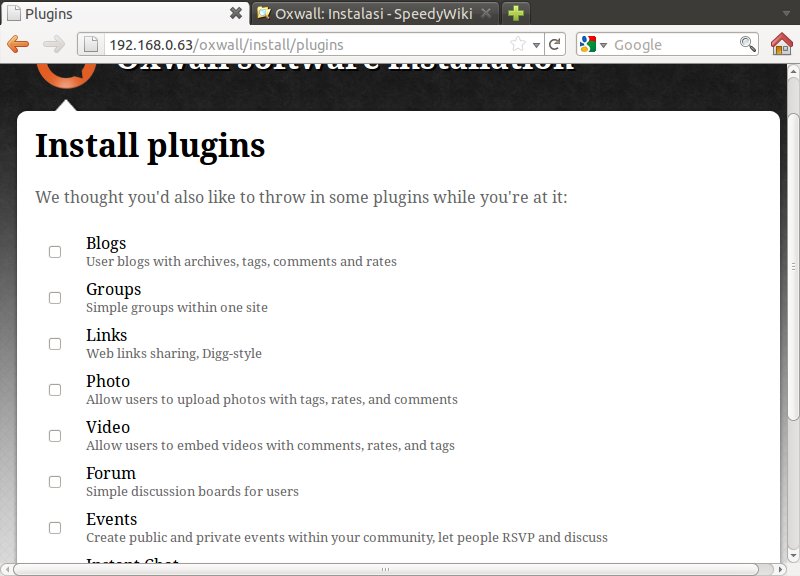Bookmark this page with the star icon
The image size is (800, 576).
(518, 44)
